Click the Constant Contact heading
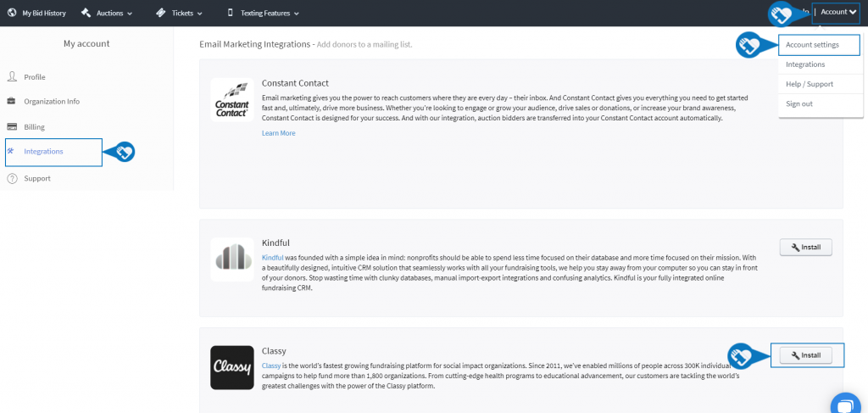 point(295,83)
